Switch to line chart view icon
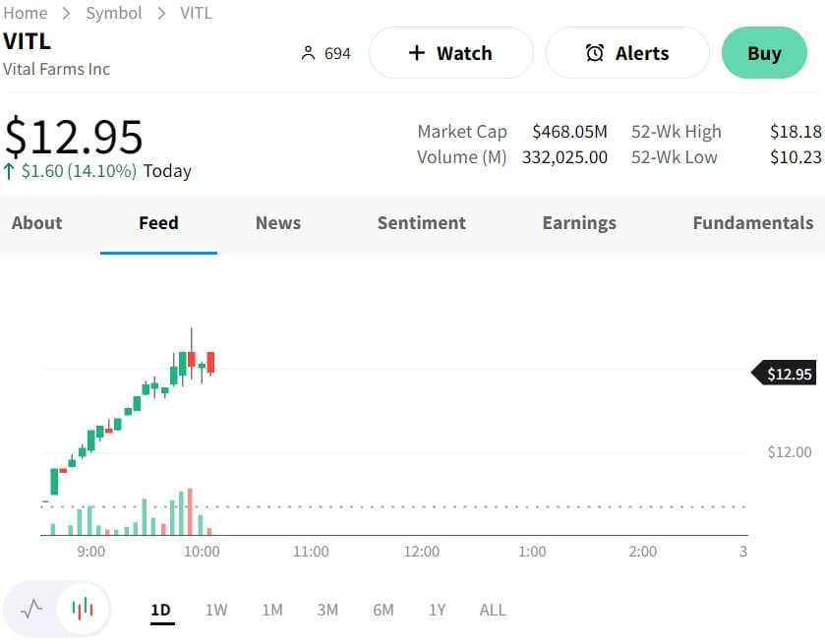 tap(31, 609)
